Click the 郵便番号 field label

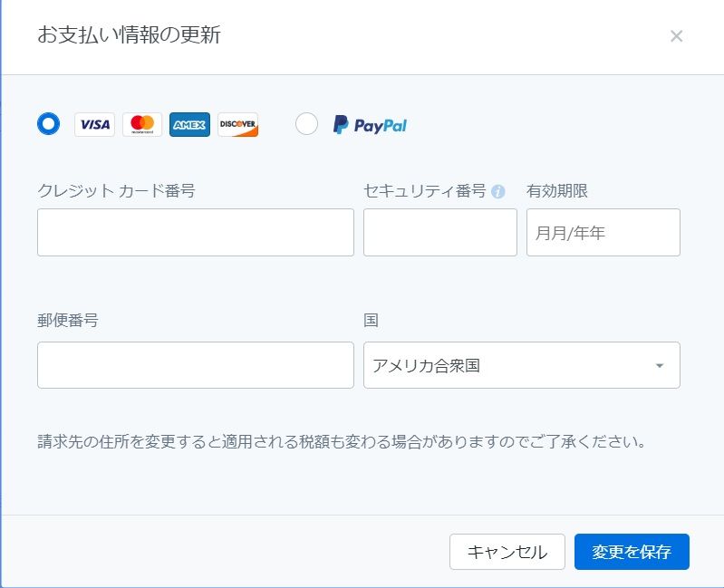pyautogui.click(x=68, y=321)
